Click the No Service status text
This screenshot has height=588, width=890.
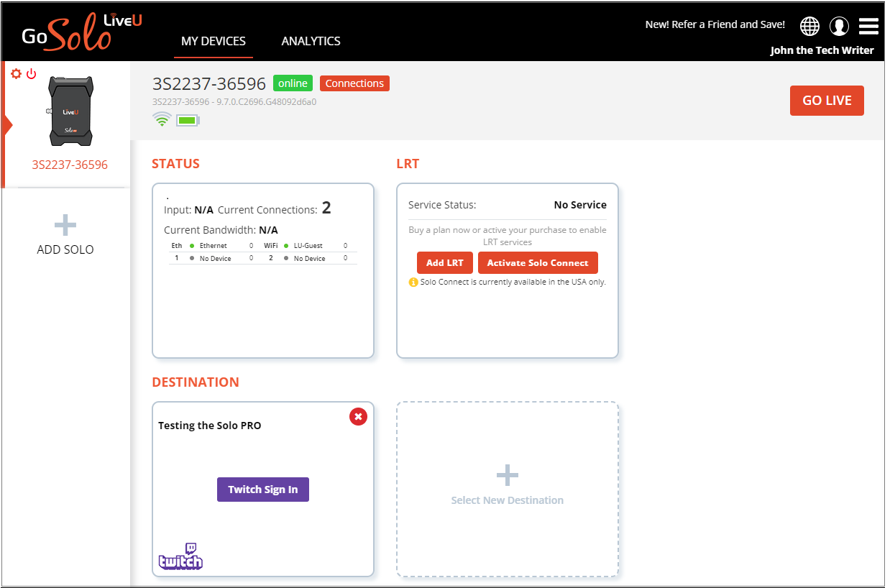[580, 205]
